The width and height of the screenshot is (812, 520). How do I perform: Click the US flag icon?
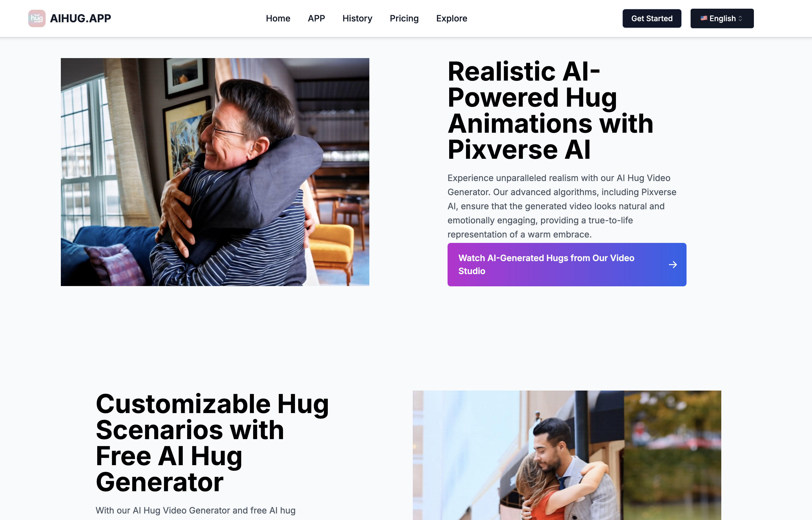704,18
